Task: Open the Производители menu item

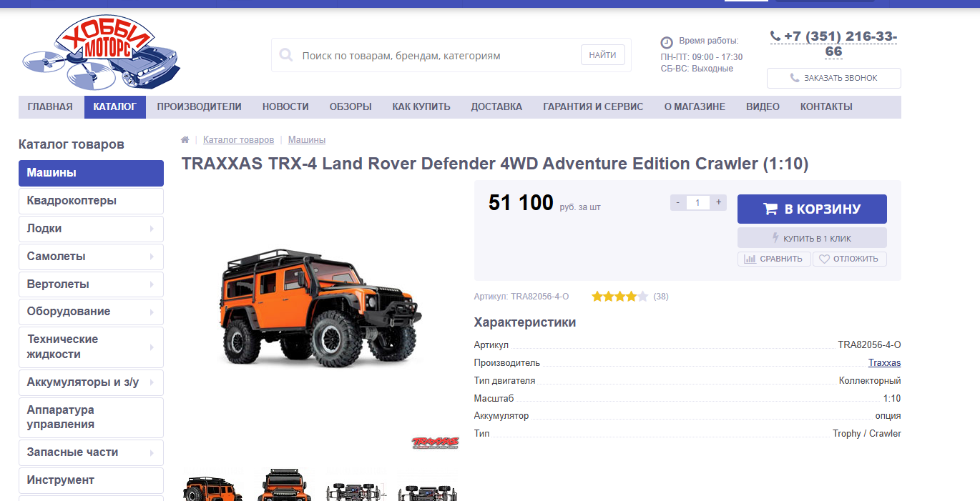Action: coord(199,107)
